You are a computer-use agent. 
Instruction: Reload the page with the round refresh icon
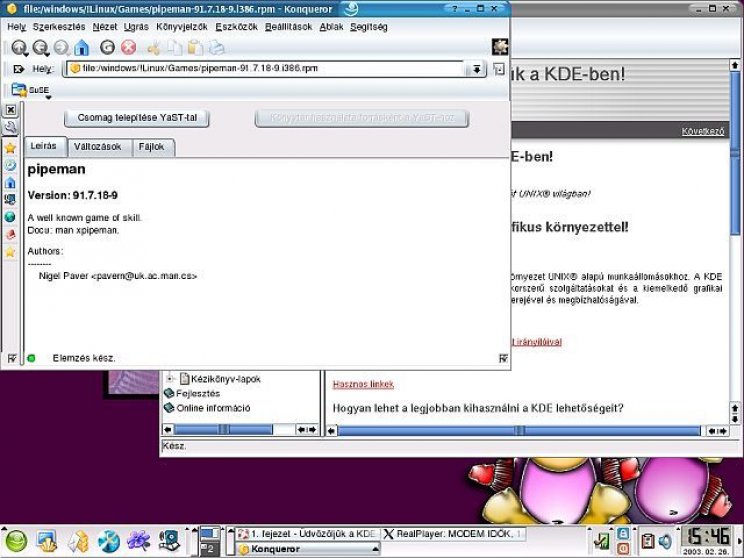pos(108,47)
